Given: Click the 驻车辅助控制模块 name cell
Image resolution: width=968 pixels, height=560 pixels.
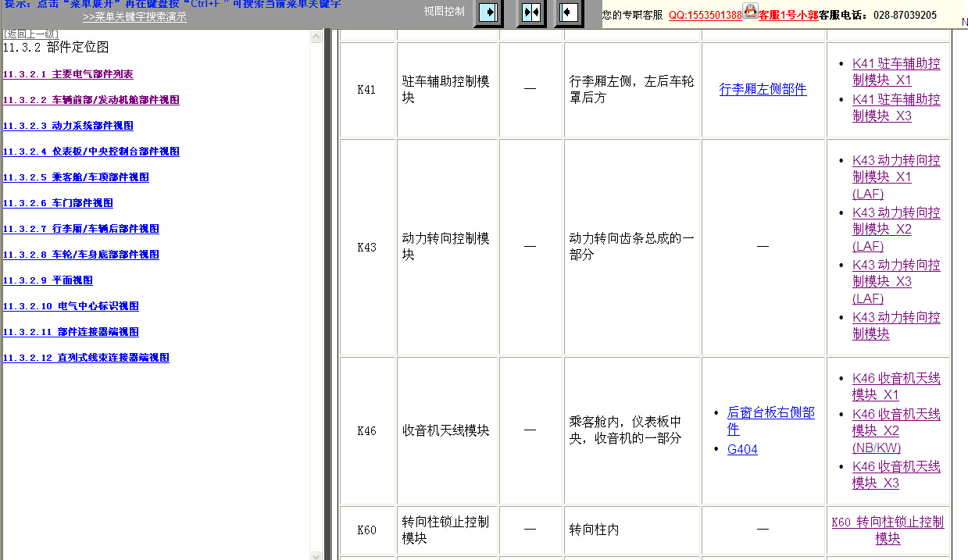Looking at the screenshot, I should pyautogui.click(x=446, y=90).
